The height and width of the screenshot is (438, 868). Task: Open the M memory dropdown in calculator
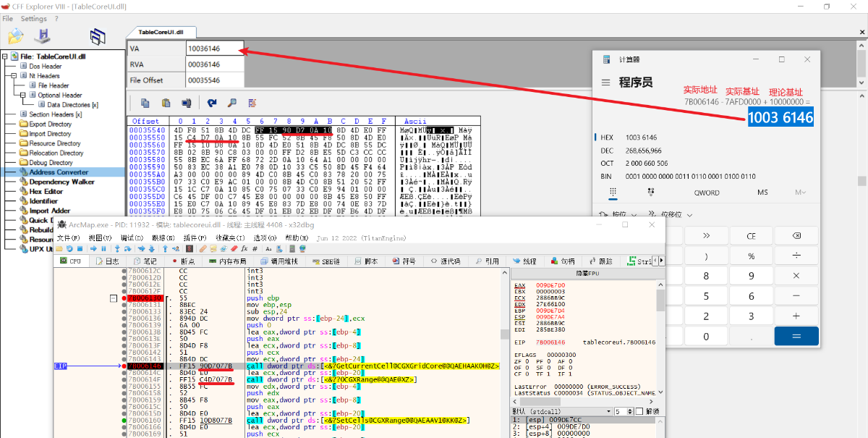pos(800,193)
